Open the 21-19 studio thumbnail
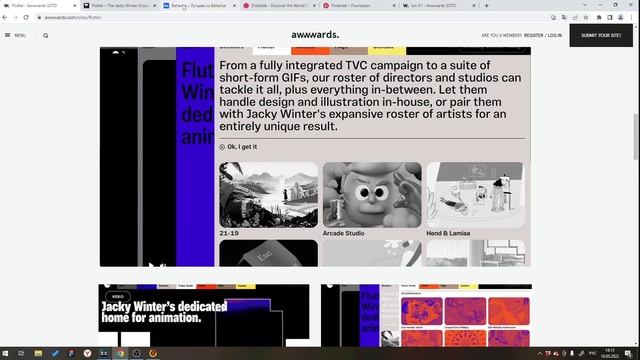This screenshot has height=360, width=640. click(x=269, y=195)
